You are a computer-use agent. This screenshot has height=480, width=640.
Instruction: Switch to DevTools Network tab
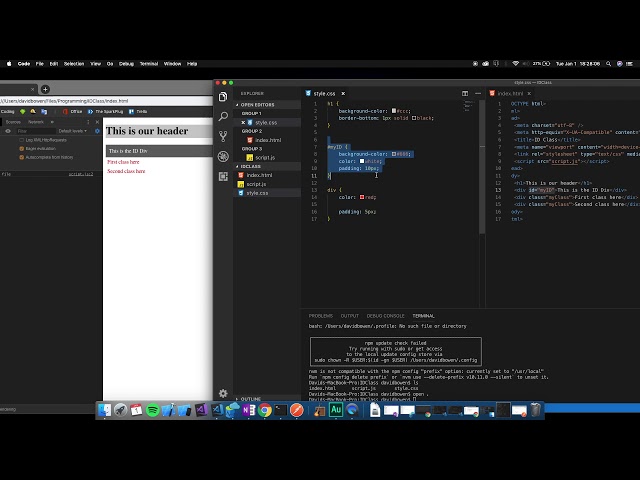(x=36, y=122)
